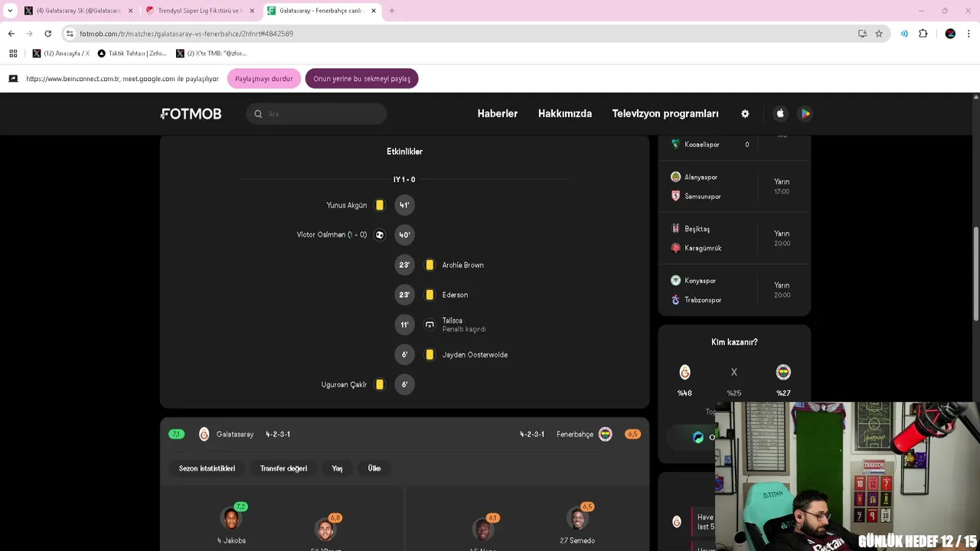Open browser extensions puzzle icon
This screenshot has width=980, height=551.
(x=923, y=34)
